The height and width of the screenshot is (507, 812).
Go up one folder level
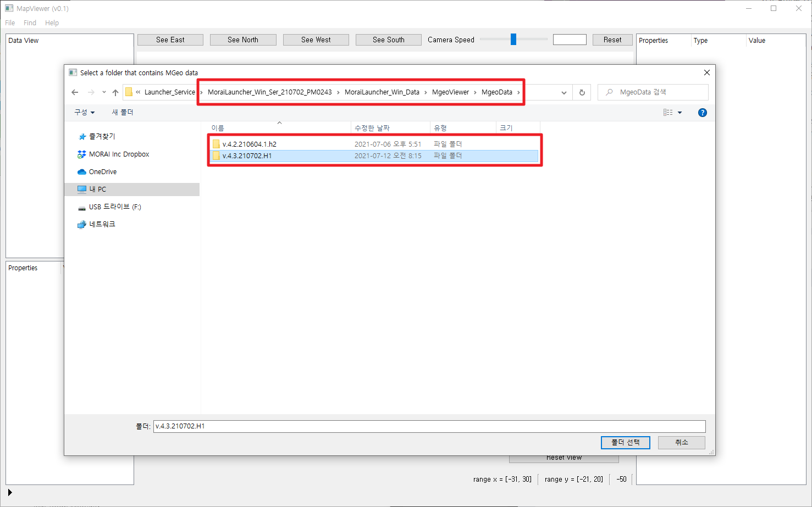pos(115,92)
